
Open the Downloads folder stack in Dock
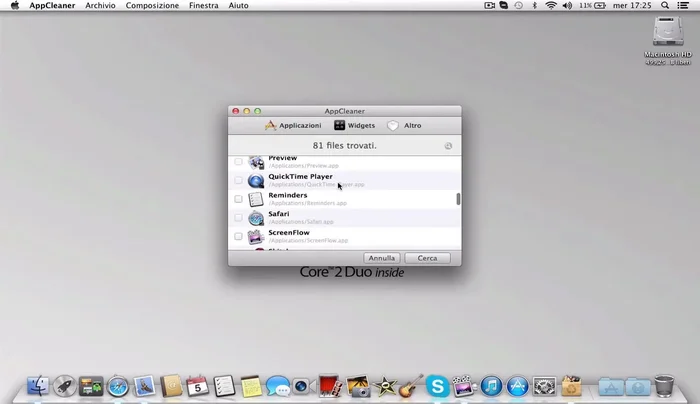coord(638,387)
